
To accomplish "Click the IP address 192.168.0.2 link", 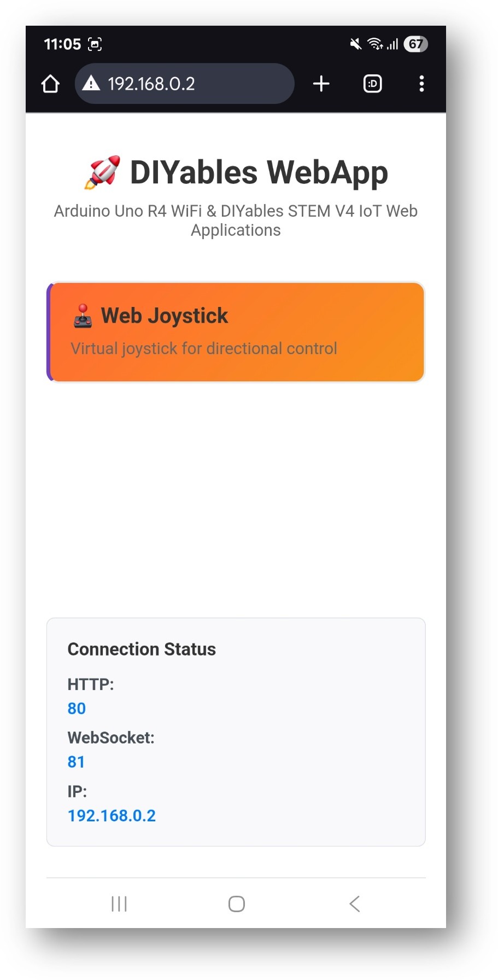I will click(111, 815).
